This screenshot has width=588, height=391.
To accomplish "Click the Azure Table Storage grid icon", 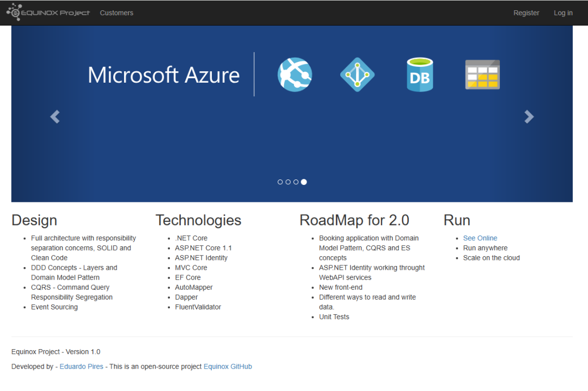I will 482,75.
